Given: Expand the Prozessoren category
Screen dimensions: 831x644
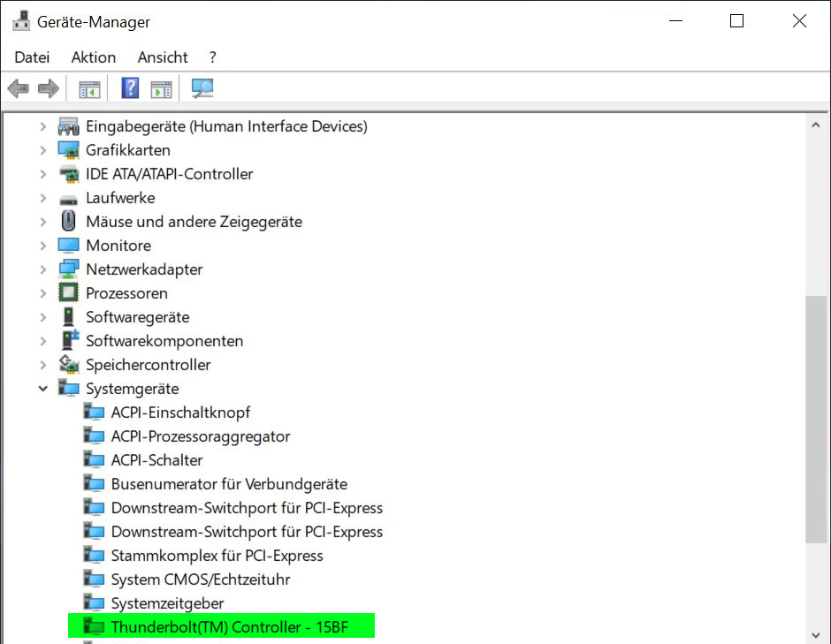Looking at the screenshot, I should pos(43,293).
